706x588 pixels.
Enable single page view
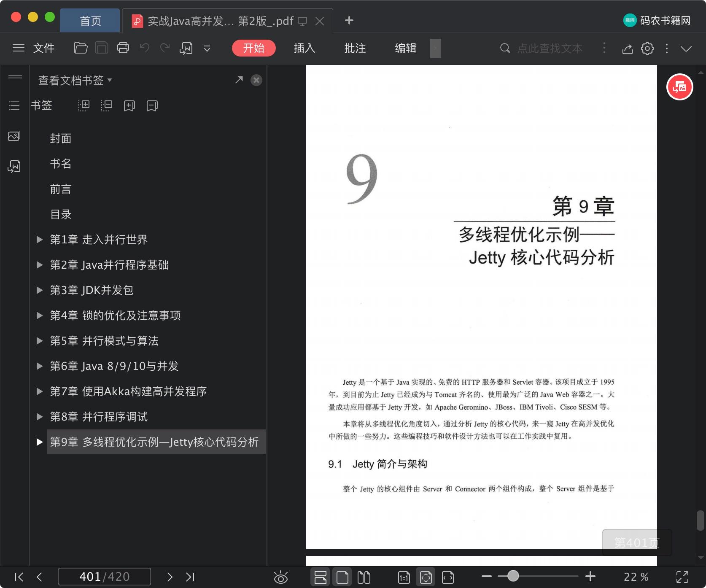(342, 577)
